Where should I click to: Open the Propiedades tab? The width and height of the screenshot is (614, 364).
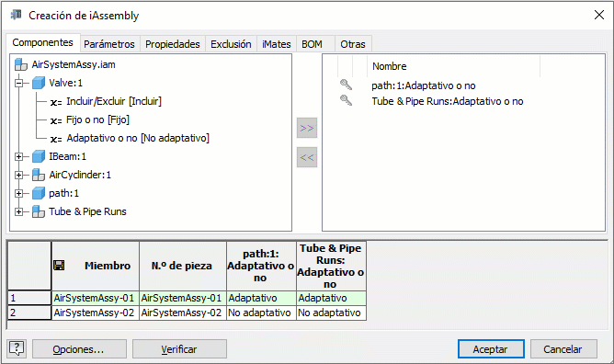[173, 44]
